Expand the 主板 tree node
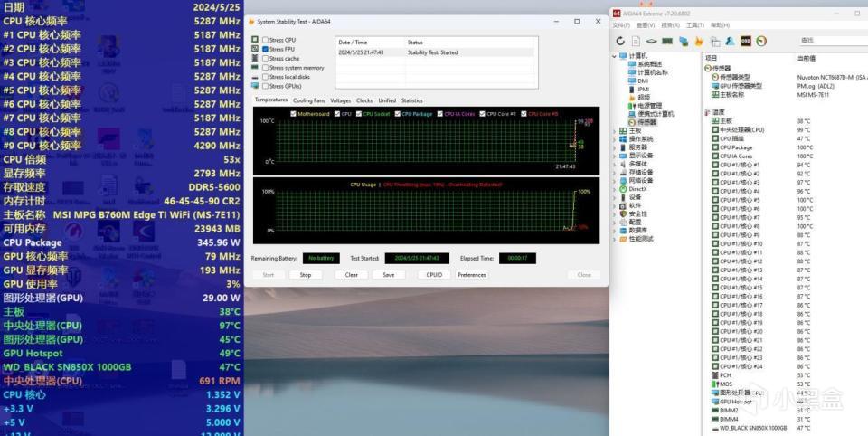Screen dimensions: 868x436 click(x=614, y=129)
